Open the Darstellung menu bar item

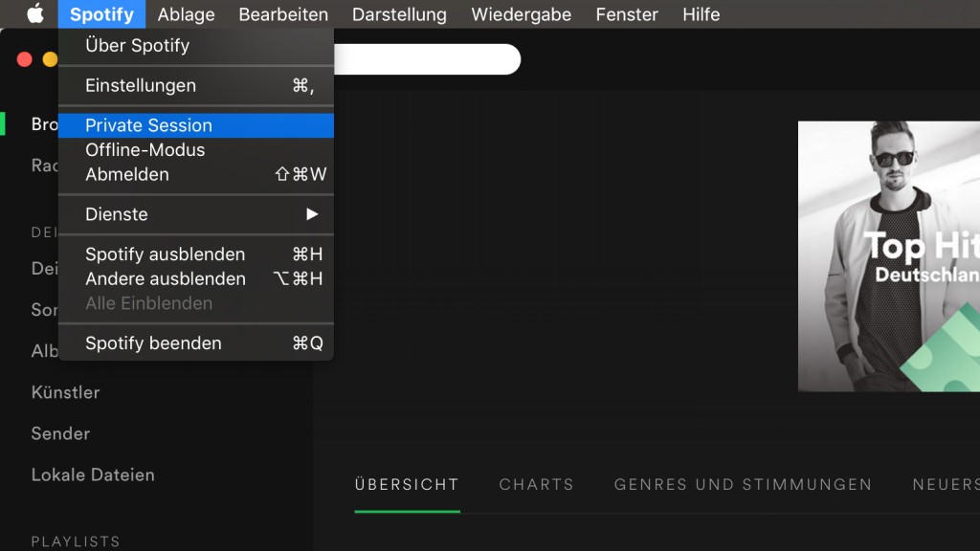[399, 14]
